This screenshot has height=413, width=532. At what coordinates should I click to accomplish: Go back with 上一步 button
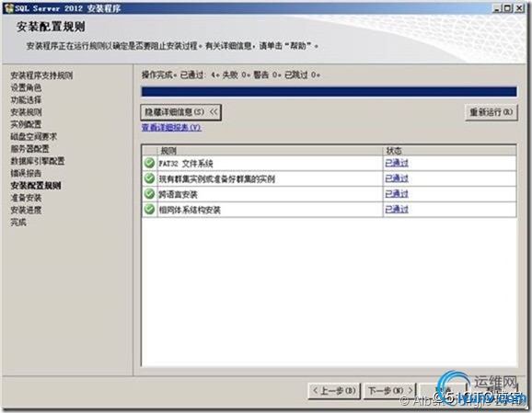(x=334, y=391)
